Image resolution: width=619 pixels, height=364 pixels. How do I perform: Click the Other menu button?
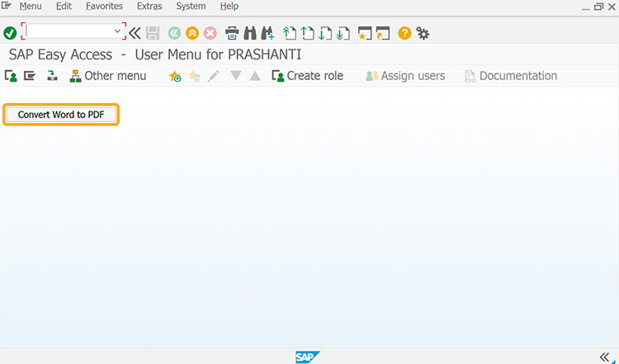click(108, 75)
